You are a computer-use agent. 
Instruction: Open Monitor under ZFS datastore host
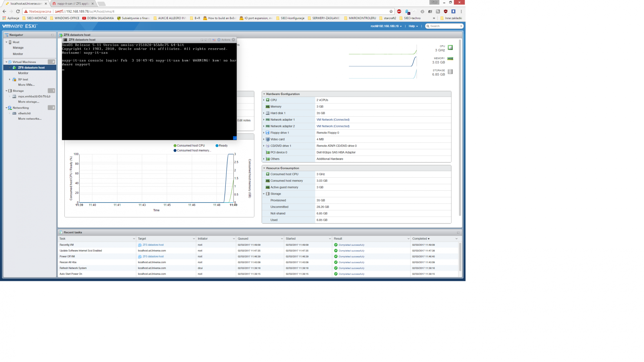pos(23,73)
